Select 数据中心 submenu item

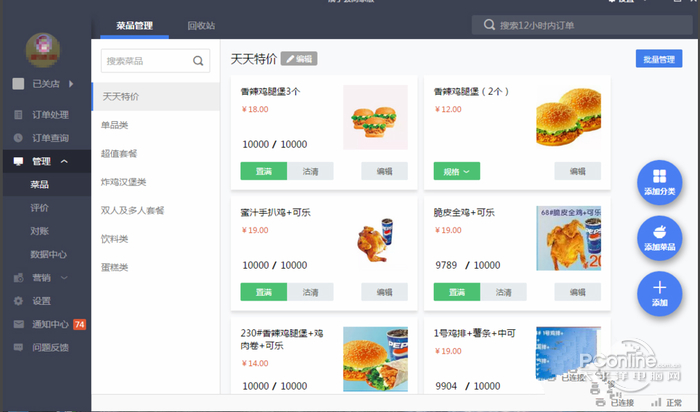(48, 254)
